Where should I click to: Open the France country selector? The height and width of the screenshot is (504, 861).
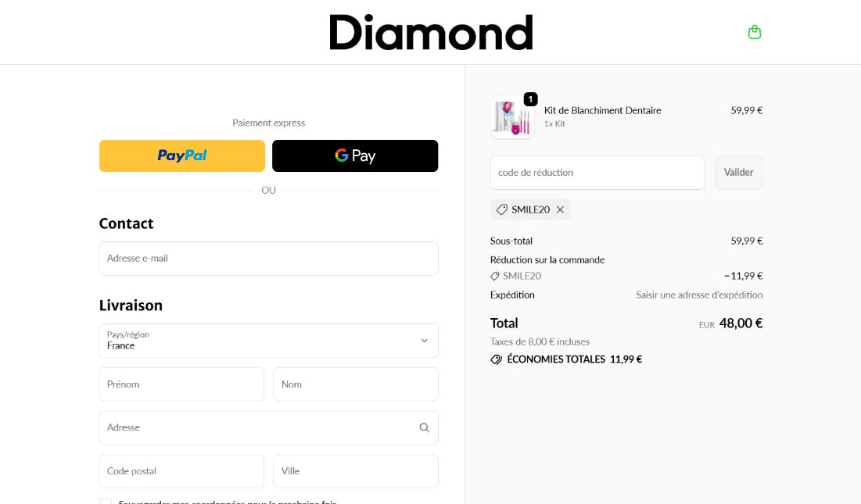point(268,341)
